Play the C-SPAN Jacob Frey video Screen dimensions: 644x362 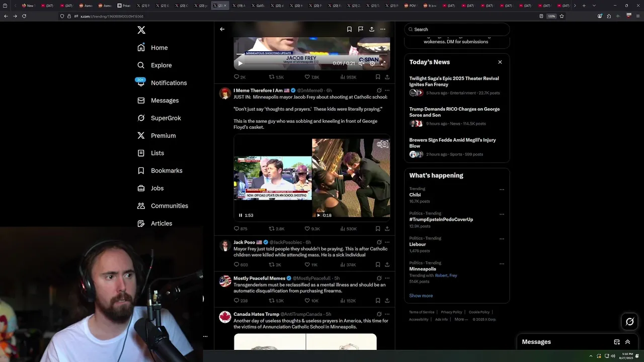pos(240,63)
